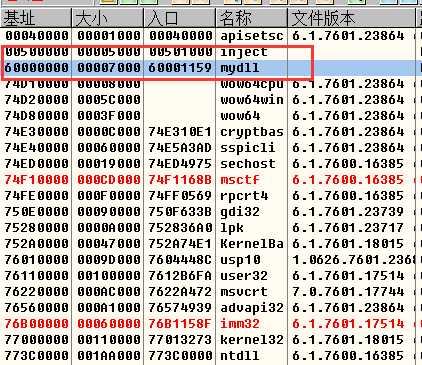Click entry point 7622A472
This screenshot has width=422, height=365.
(180, 292)
